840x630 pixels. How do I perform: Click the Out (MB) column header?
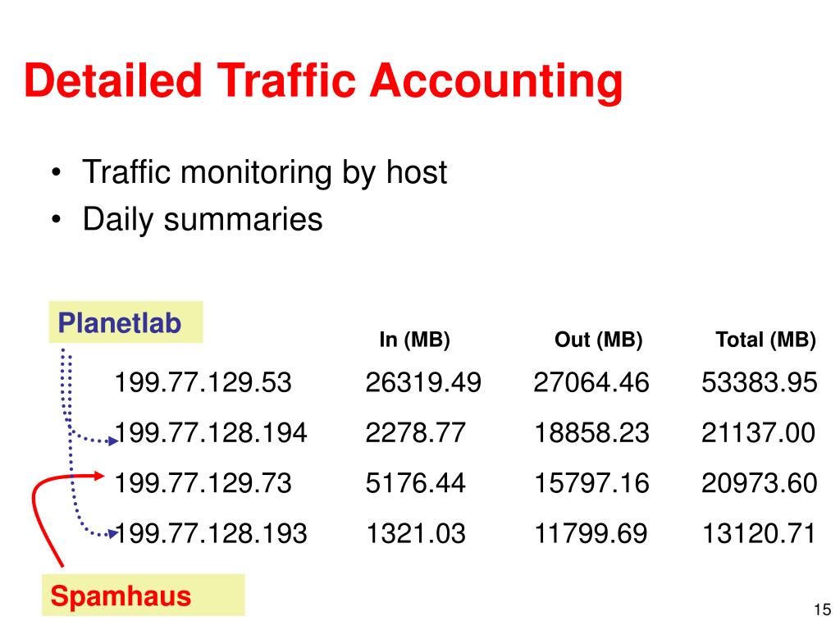pos(598,340)
